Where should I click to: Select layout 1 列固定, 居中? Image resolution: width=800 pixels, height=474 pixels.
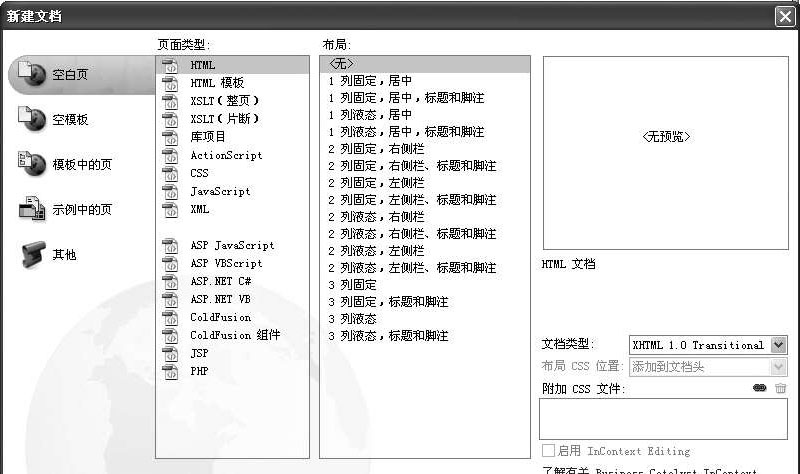point(369,81)
